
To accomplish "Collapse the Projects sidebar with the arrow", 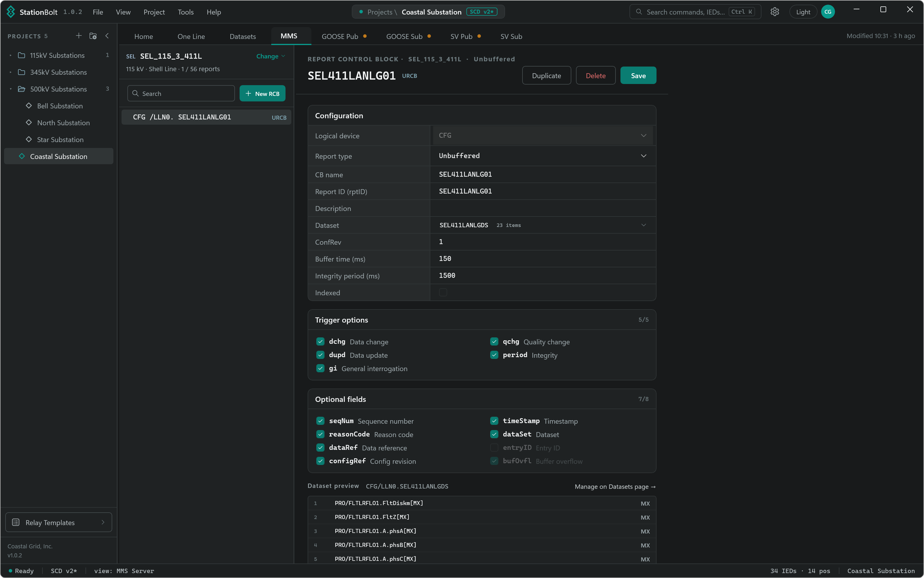I will tap(107, 35).
